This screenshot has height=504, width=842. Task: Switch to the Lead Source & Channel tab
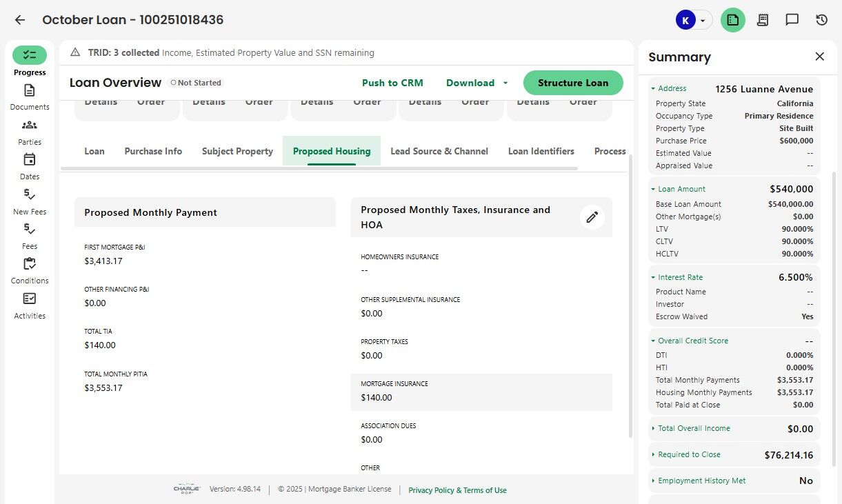pyautogui.click(x=439, y=151)
